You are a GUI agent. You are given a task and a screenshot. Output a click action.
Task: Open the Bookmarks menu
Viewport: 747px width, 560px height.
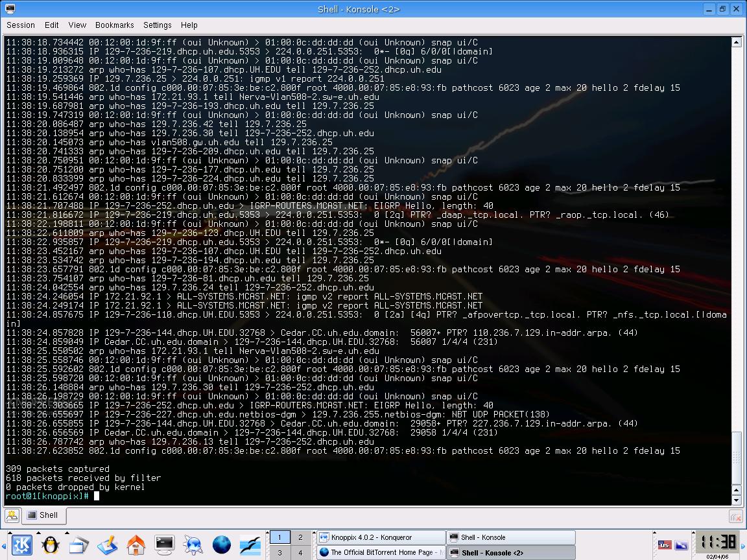tap(114, 25)
